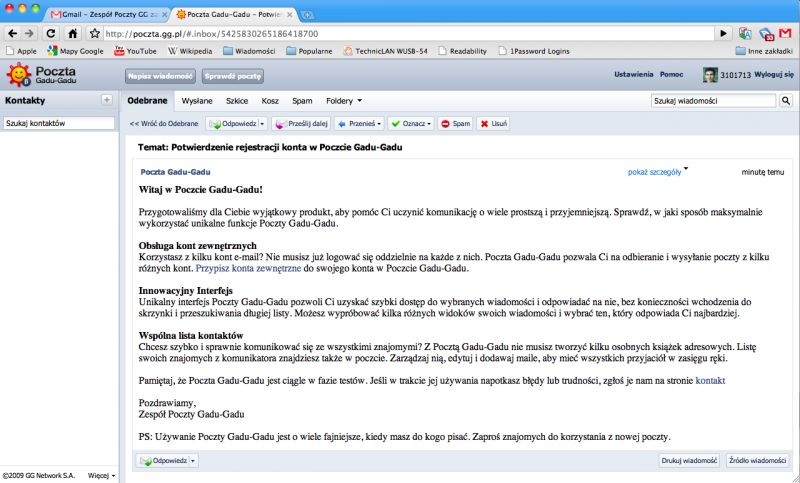The width and height of the screenshot is (800, 483).
Task: Focus the browser address bar
Action: (x=408, y=34)
